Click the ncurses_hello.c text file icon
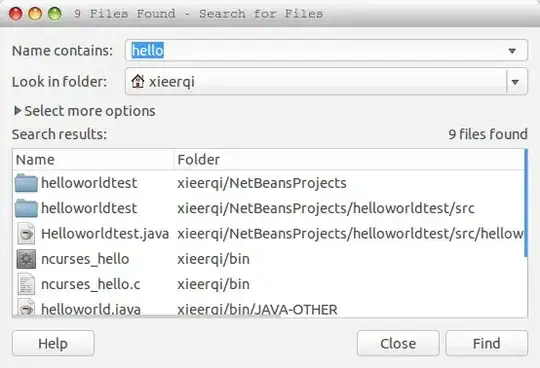This screenshot has width=540, height=368. point(26,284)
